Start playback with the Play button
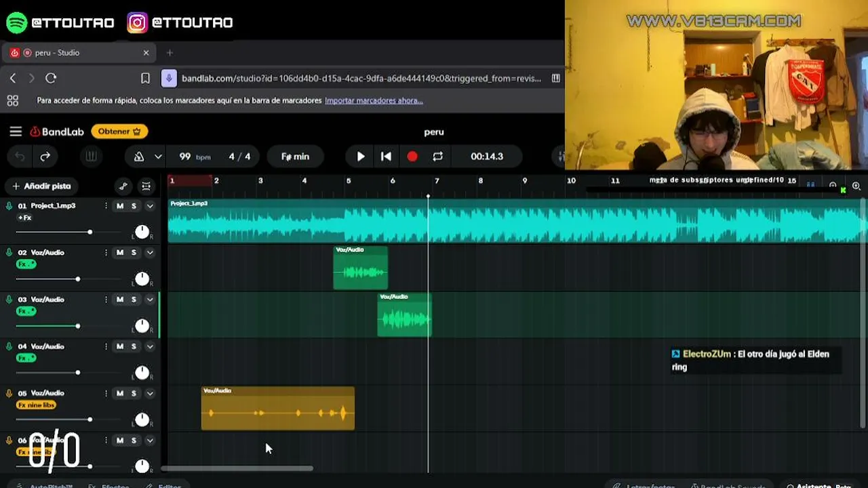 (x=360, y=157)
